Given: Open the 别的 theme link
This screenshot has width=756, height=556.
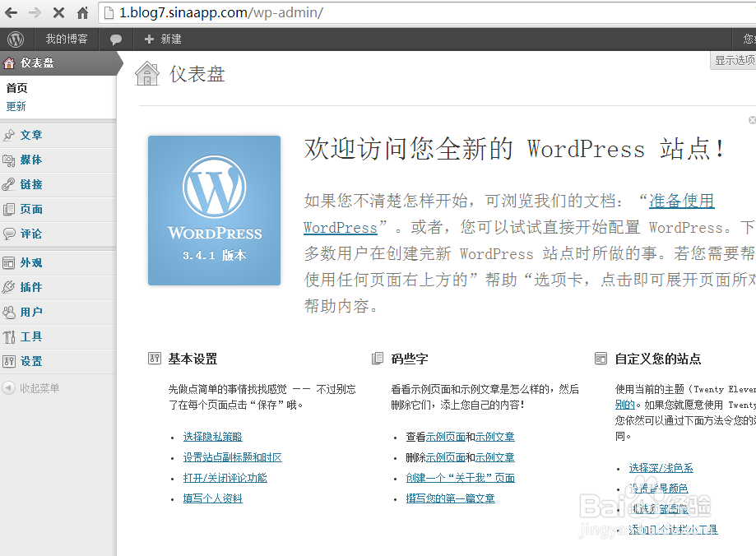Looking at the screenshot, I should coord(625,405).
